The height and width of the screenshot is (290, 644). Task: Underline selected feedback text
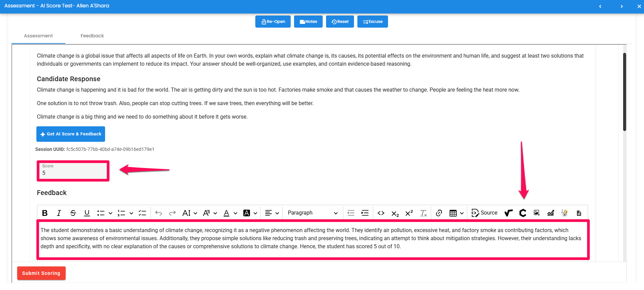tap(87, 213)
